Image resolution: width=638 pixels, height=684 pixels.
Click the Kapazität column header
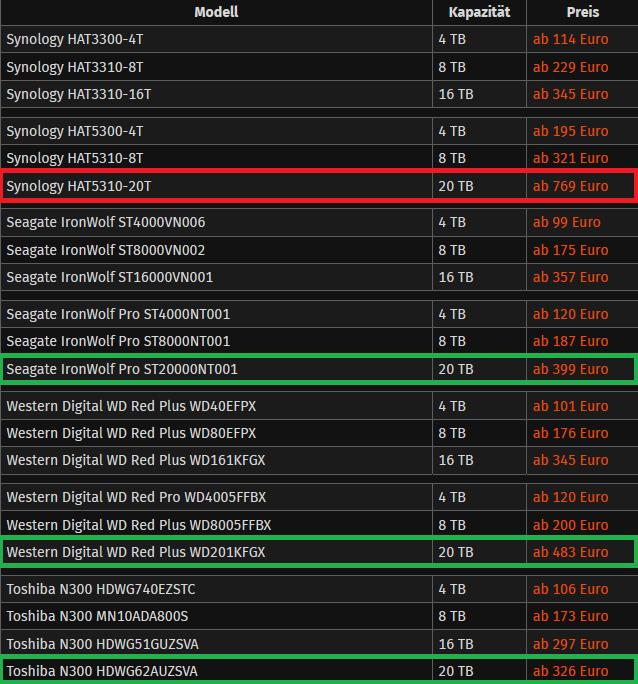pos(479,12)
